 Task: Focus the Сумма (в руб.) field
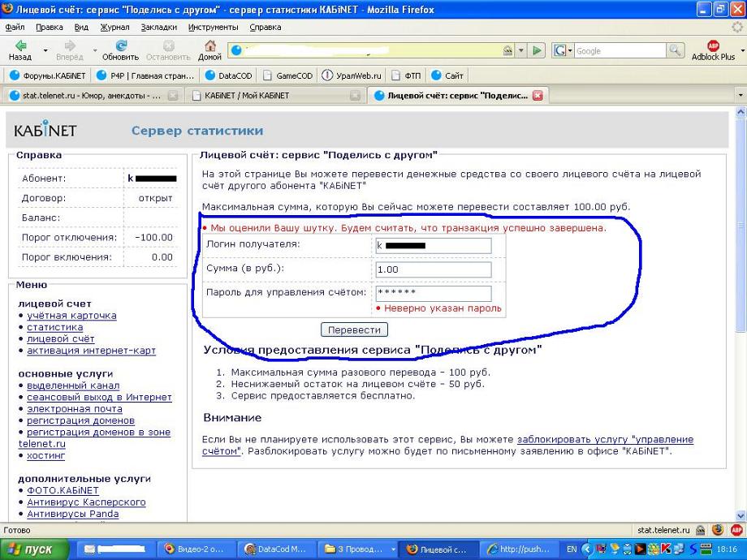(434, 269)
